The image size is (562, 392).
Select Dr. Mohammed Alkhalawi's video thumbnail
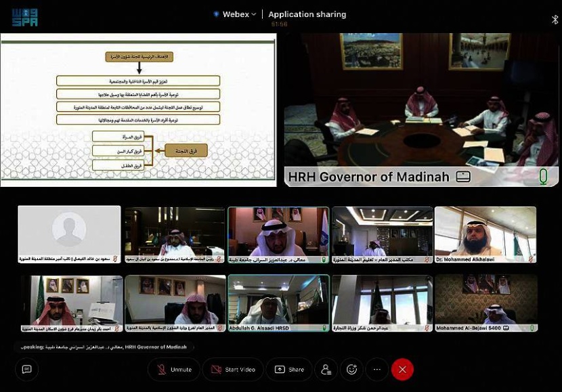[x=485, y=234]
